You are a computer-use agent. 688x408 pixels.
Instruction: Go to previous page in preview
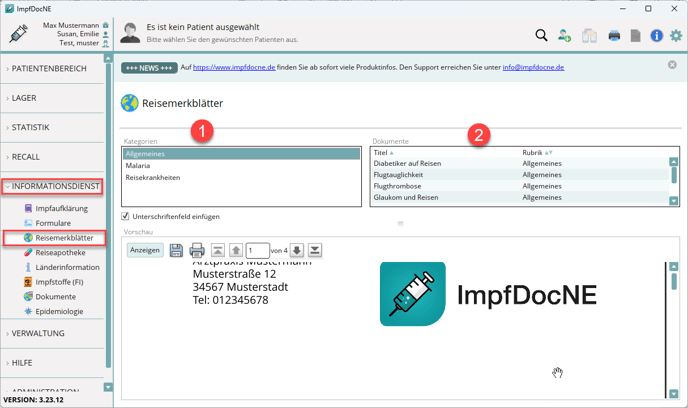tap(236, 251)
